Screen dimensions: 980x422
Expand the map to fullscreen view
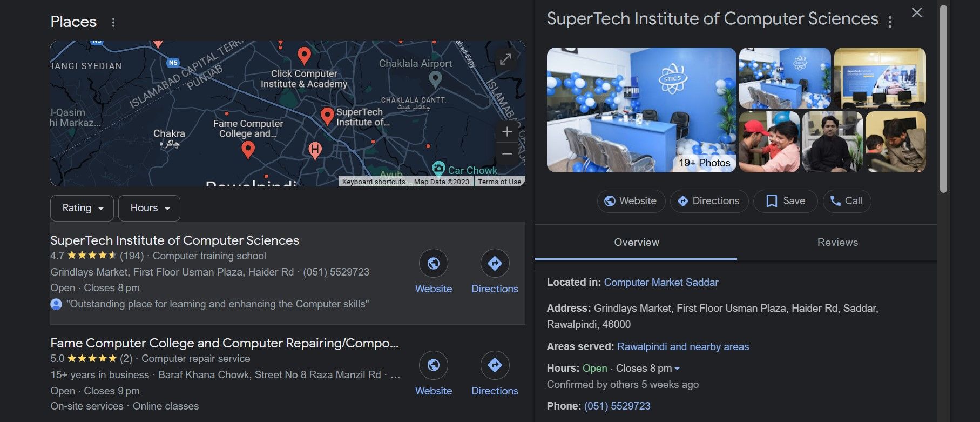(505, 59)
